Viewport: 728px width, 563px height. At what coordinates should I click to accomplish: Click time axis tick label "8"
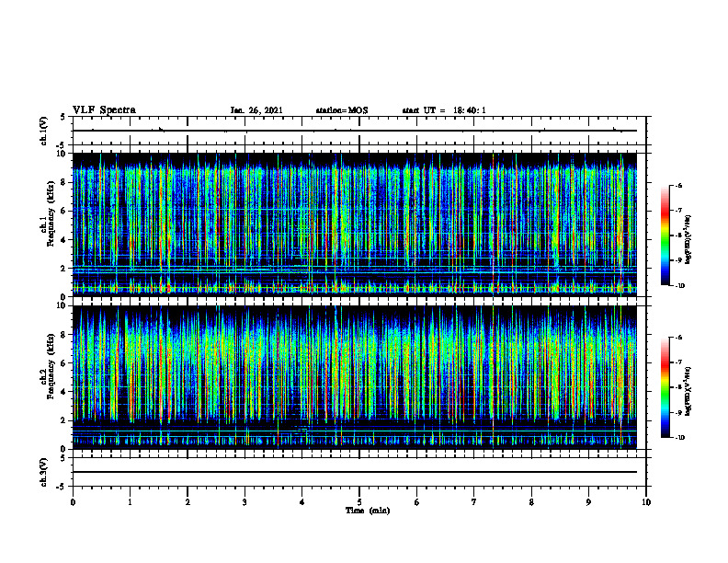531,502
